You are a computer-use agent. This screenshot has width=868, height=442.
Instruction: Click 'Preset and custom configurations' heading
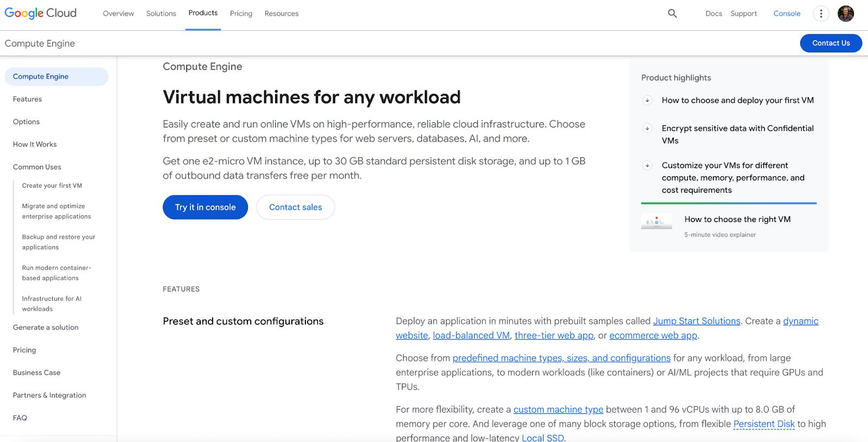pyautogui.click(x=243, y=321)
